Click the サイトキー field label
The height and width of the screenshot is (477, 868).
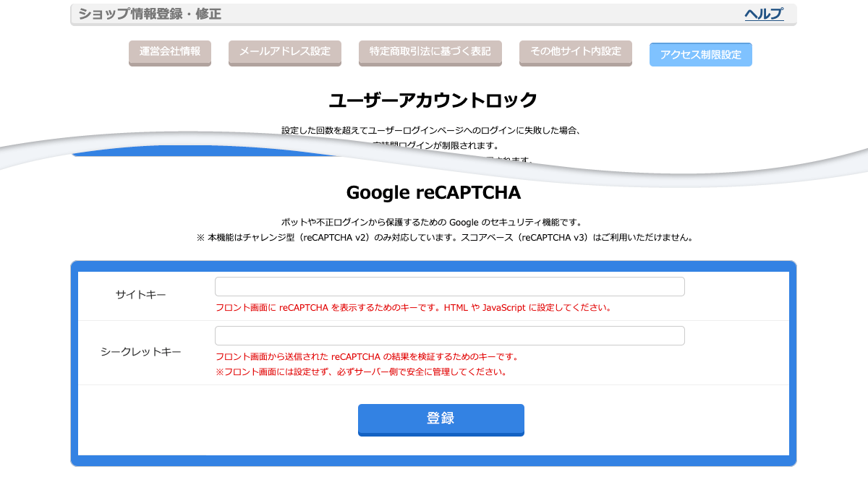click(140, 295)
